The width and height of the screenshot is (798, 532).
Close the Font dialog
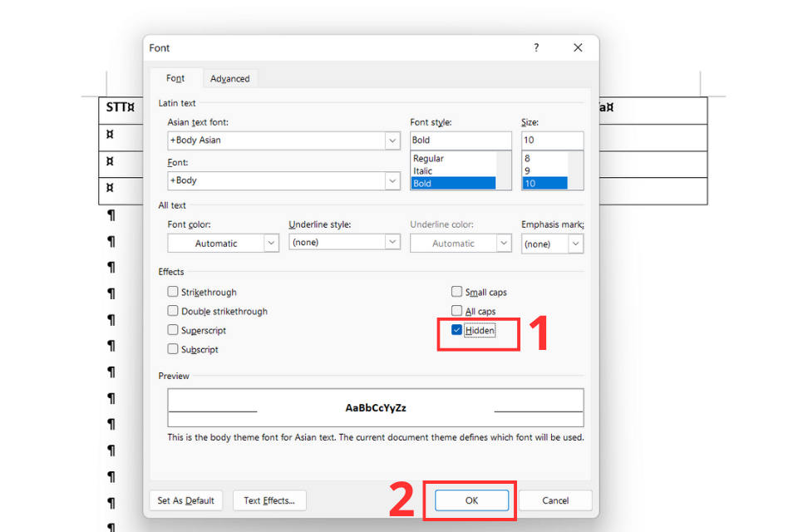pos(578,48)
